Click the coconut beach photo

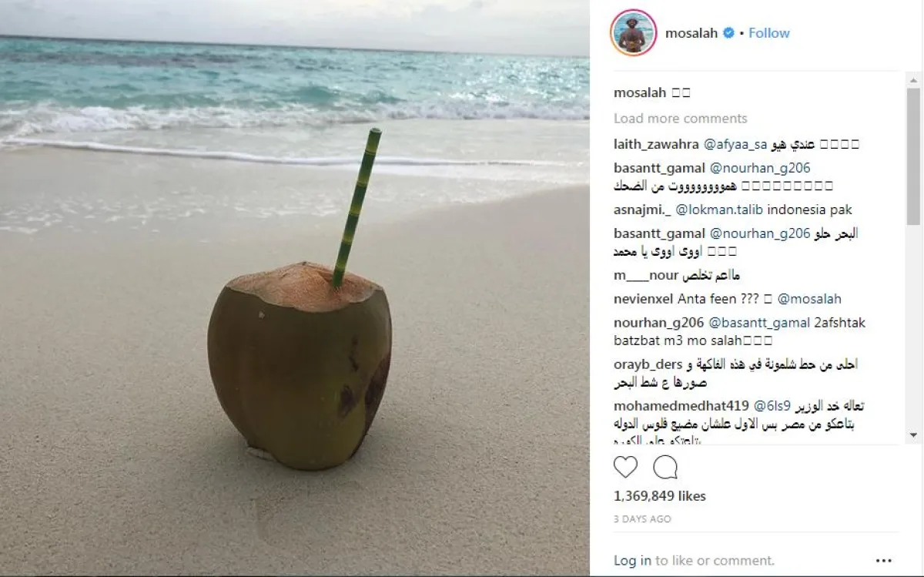[295, 288]
